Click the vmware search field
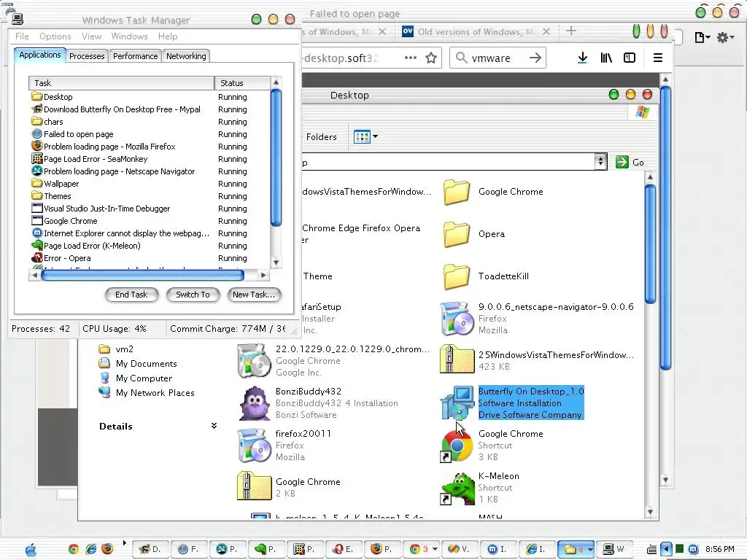 (x=498, y=58)
